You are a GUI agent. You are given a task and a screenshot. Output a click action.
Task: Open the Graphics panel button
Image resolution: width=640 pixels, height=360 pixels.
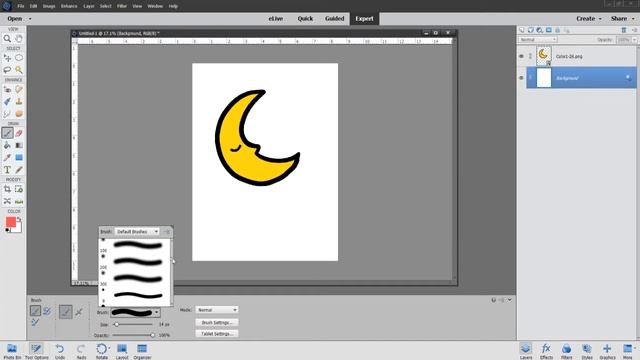click(607, 351)
